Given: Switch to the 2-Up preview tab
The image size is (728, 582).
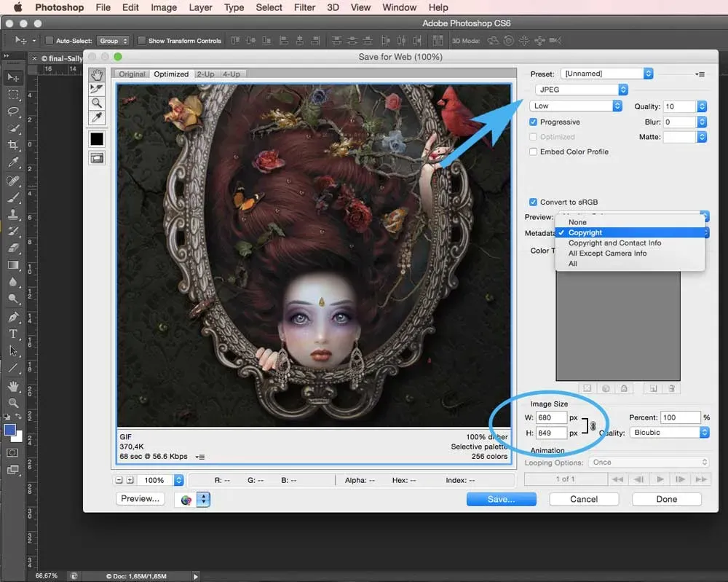Looking at the screenshot, I should click(205, 74).
